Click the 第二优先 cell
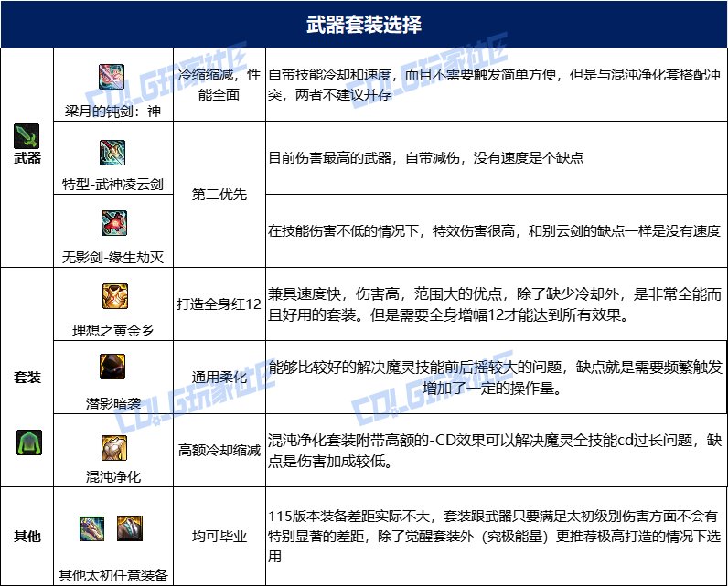The image size is (728, 586). click(x=219, y=194)
